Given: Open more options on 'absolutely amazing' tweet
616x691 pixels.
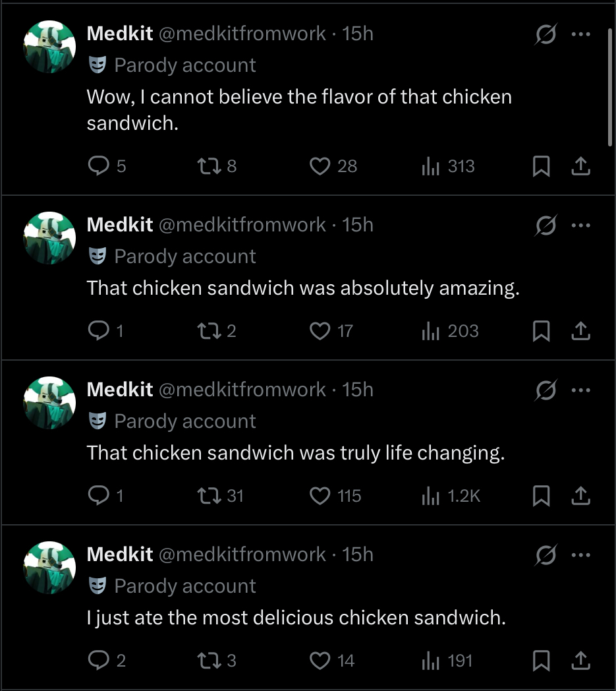Looking at the screenshot, I should (581, 225).
